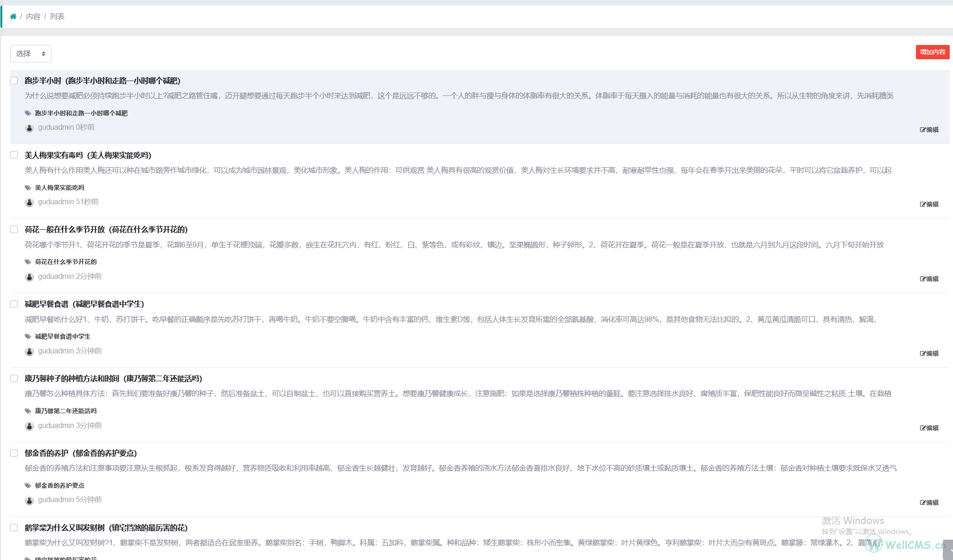Check the 跑步半小时 article checkbox
This screenshot has width=953, height=560.
click(14, 81)
